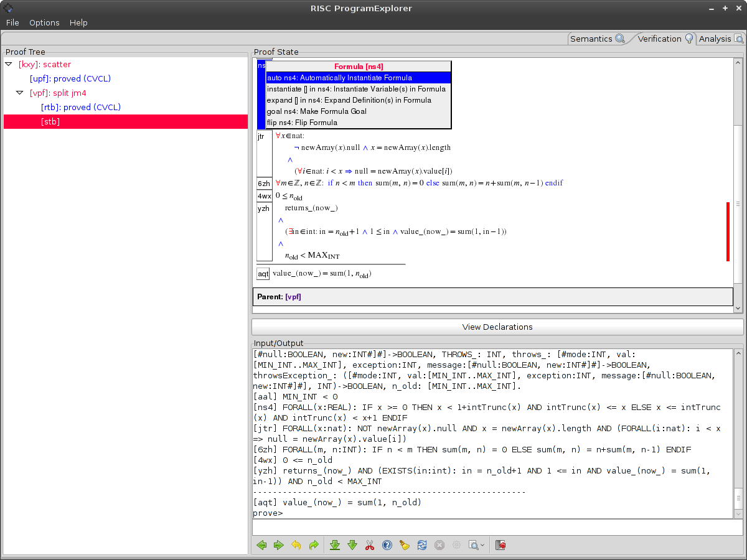Screen dimensions: 747x560
Task: Collapse the [kxy] scatter tree node
Action: point(9,64)
